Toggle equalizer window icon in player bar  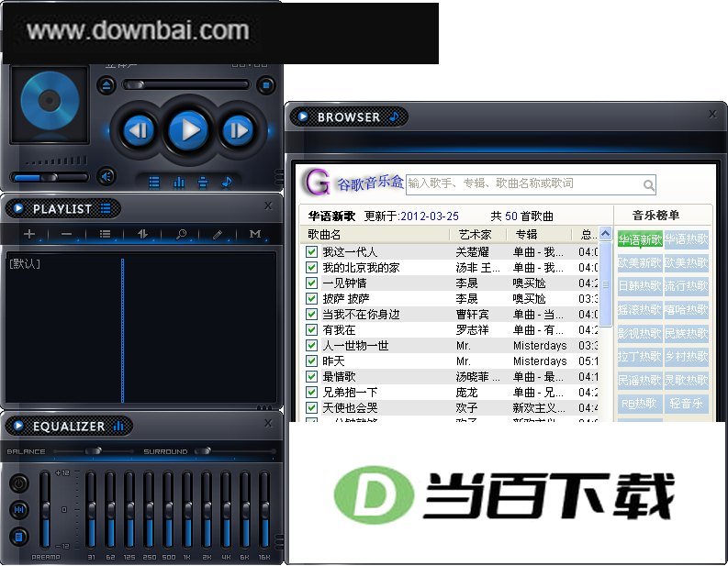(x=179, y=183)
